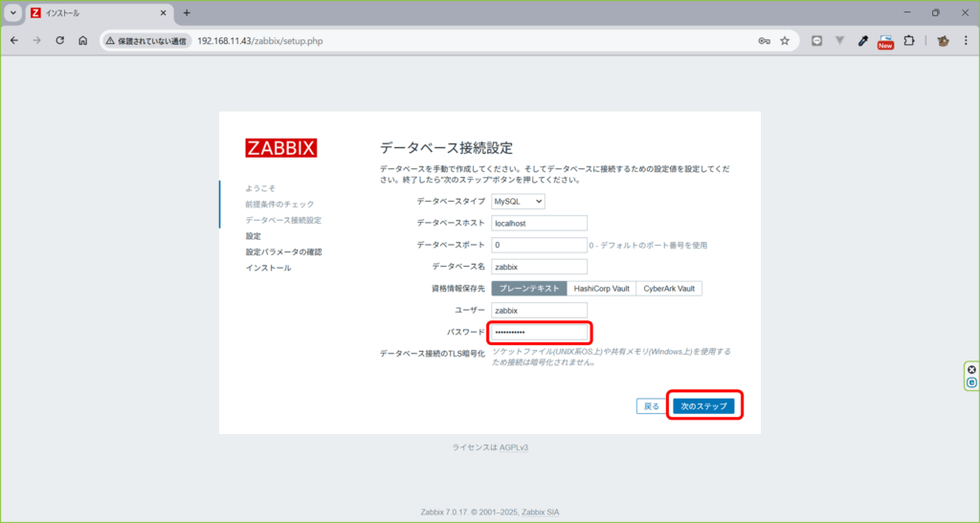
Task: Open the browser profile avatar
Action: click(x=943, y=41)
